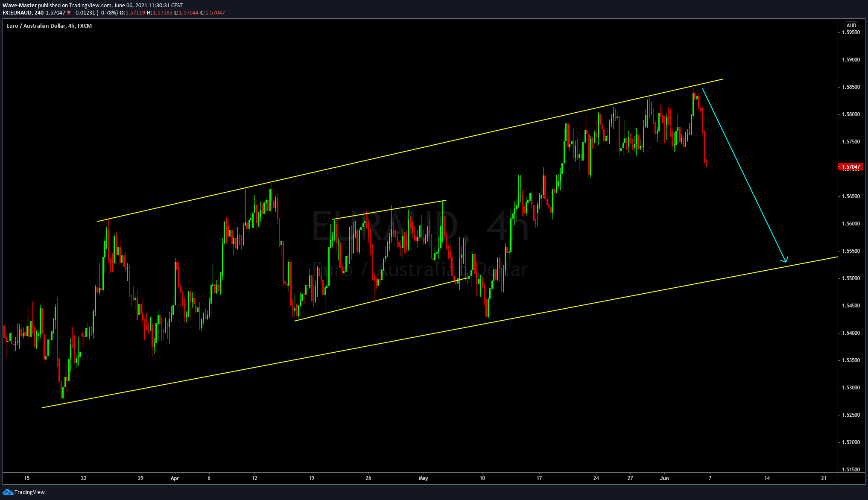
Task: Click the 26 date label on time axis
Action: pos(368,478)
